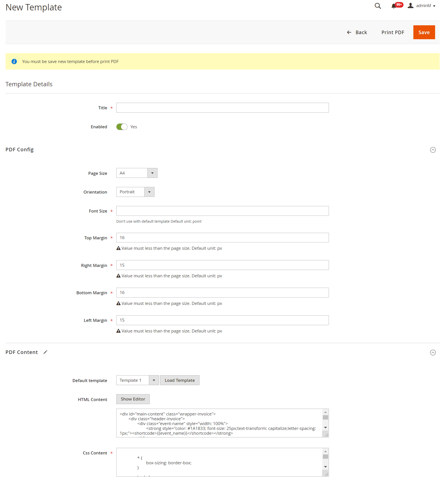Collapse the PDF Content section
The height and width of the screenshot is (503, 448).
point(433,352)
